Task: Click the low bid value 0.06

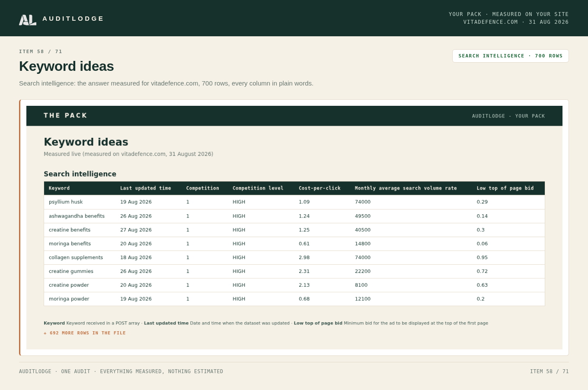Action: 482,244
